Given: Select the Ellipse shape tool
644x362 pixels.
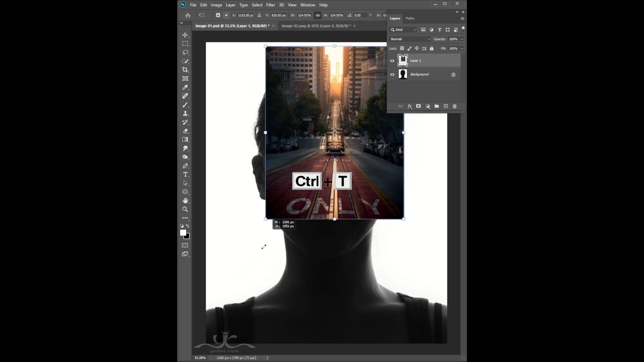Looking at the screenshot, I should pos(185,192).
